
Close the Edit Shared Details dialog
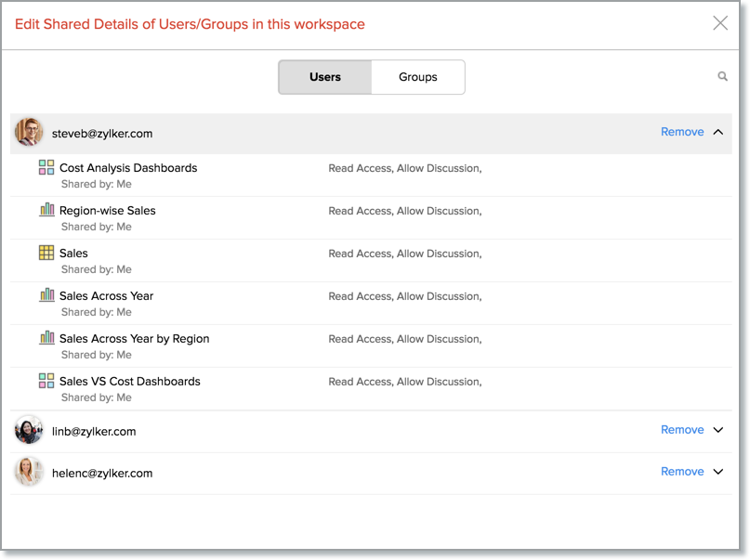[x=720, y=23]
